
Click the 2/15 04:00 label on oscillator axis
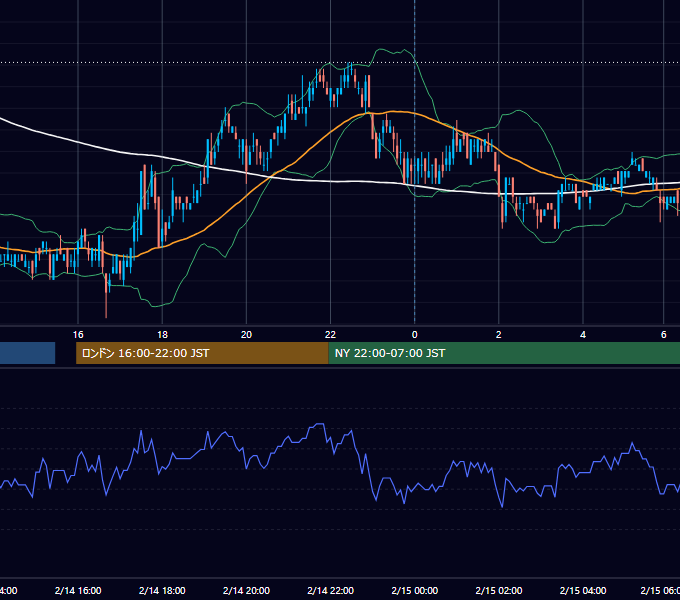click(583, 590)
